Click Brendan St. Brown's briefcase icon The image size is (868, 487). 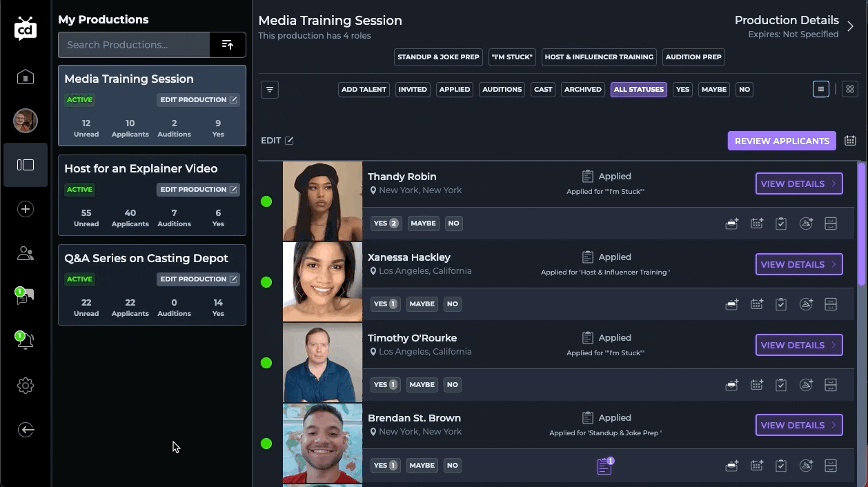[x=732, y=466]
